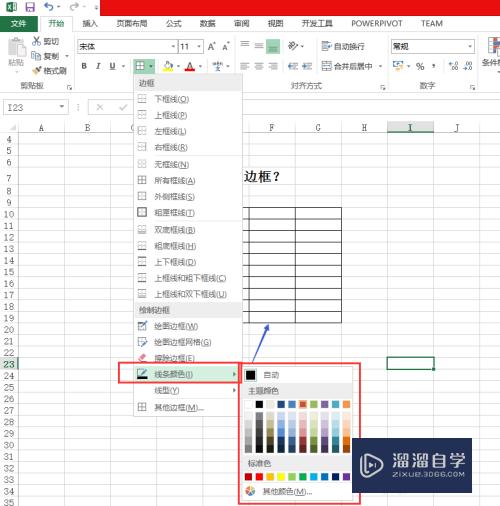Click the Cut scissors icon
The image size is (500, 506).
coord(36,41)
